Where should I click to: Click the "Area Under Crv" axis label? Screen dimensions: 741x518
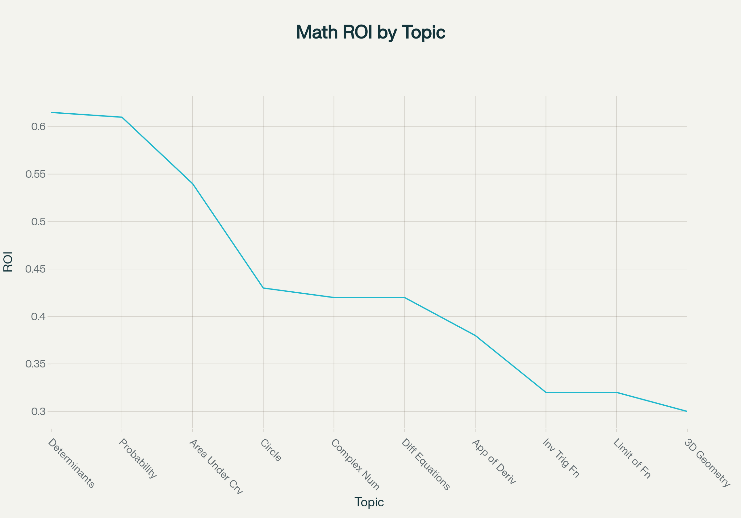[x=216, y=465]
